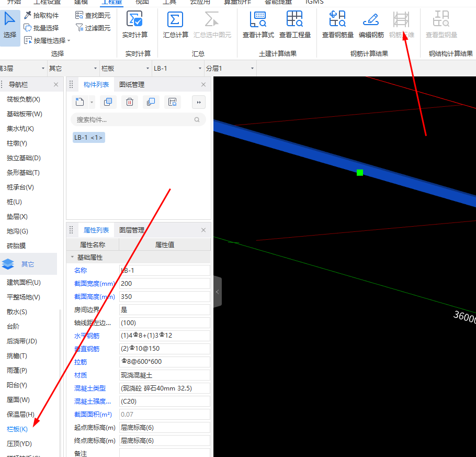Viewport: 476px width, 457px height.
Task: Select 栏板(K) in navigation
Action: [17, 429]
